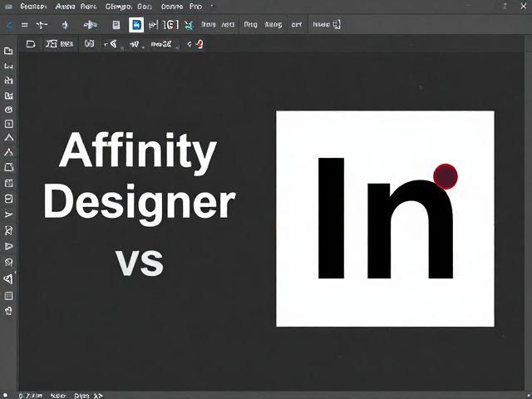
Task: Click the gray page icon beside the highlighted one
Action: click(x=116, y=25)
